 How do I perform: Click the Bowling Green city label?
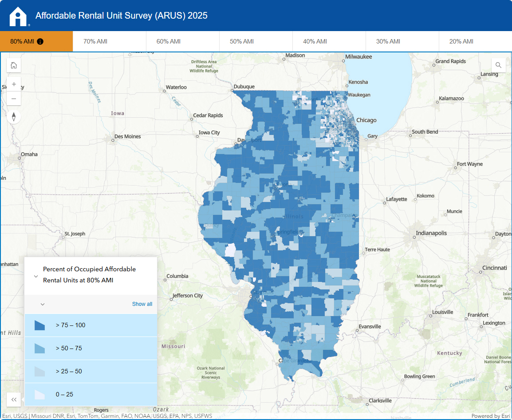[419, 376]
